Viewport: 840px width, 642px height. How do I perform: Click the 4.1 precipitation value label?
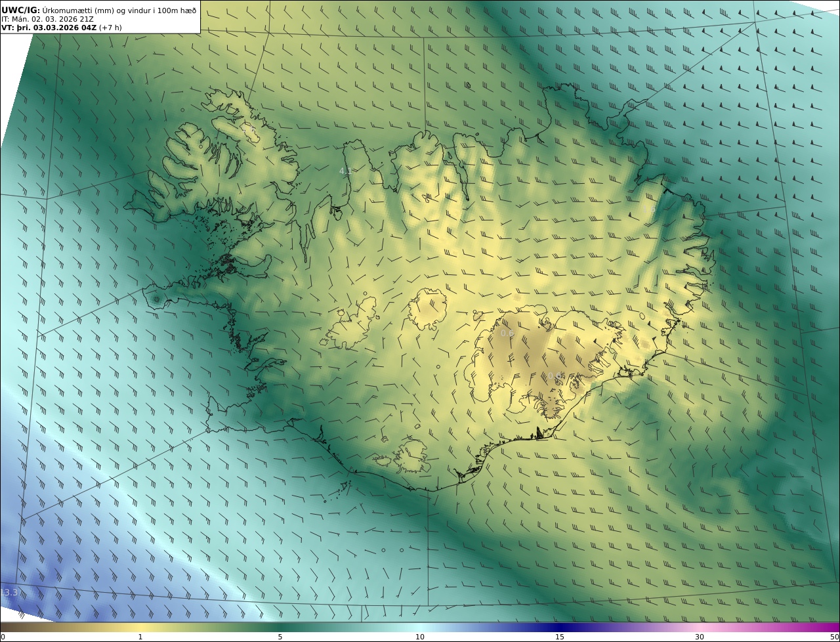tap(345, 171)
